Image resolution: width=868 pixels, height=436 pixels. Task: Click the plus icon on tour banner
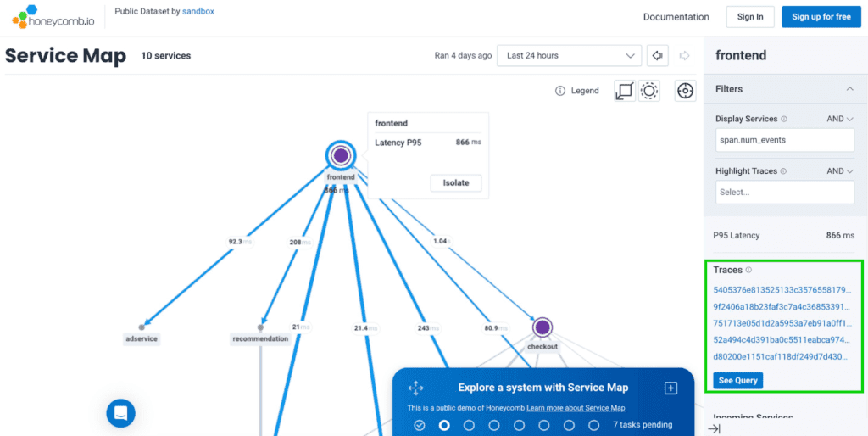[670, 388]
